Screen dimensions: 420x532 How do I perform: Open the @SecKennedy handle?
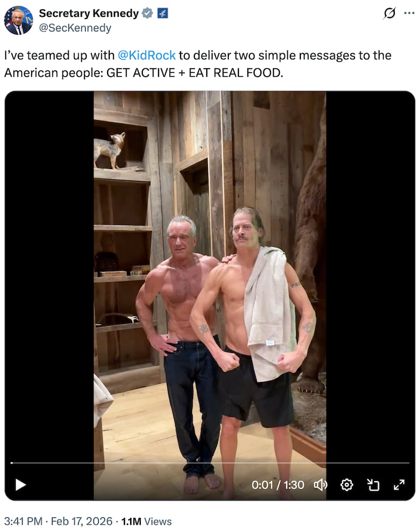click(75, 28)
